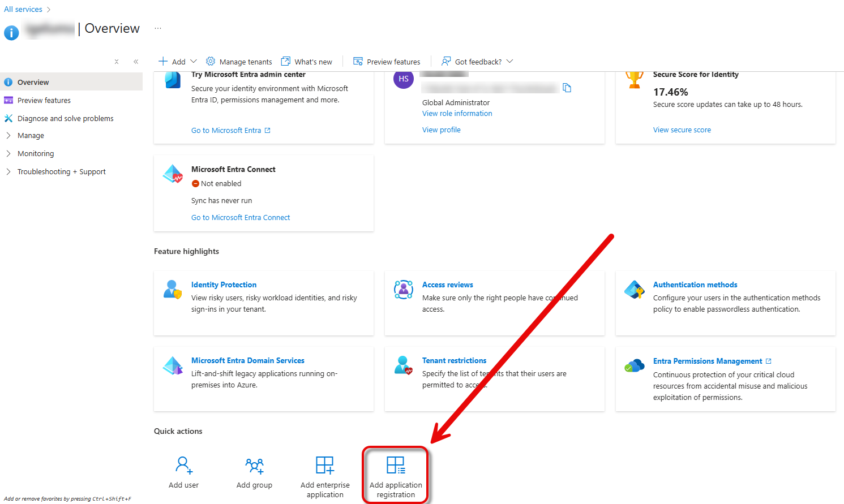844x504 pixels.
Task: Collapse the sidebar with the double-chevron icon
Action: 136,62
